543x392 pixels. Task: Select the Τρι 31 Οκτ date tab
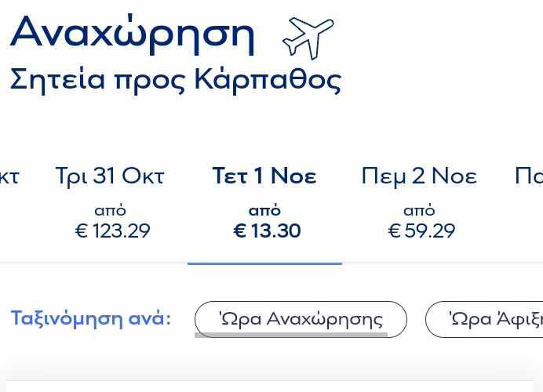[x=110, y=176]
